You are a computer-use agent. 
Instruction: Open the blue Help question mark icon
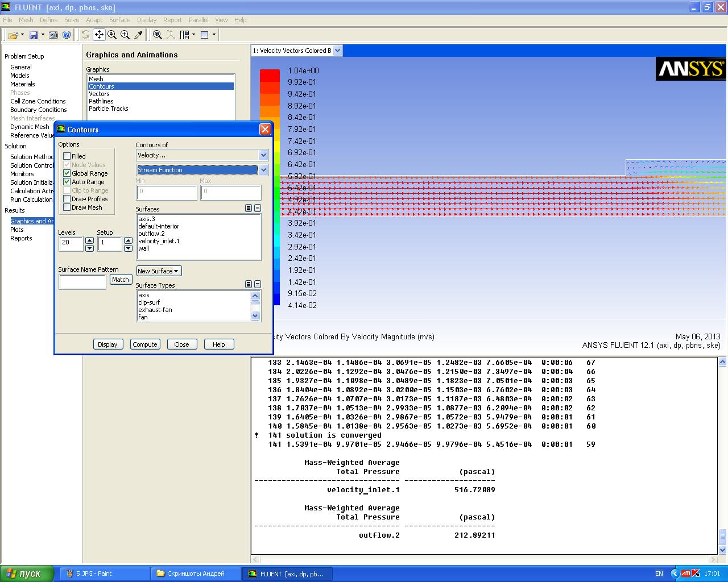click(67, 35)
